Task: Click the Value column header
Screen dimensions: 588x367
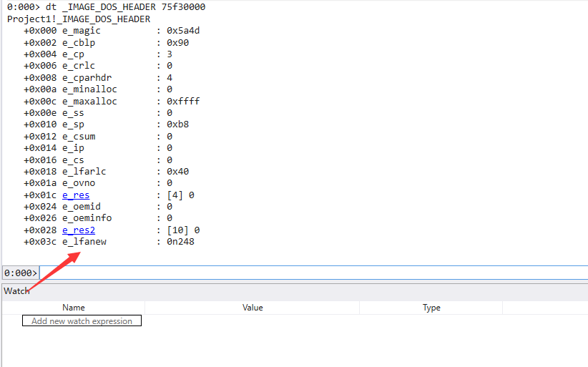Action: tap(253, 308)
